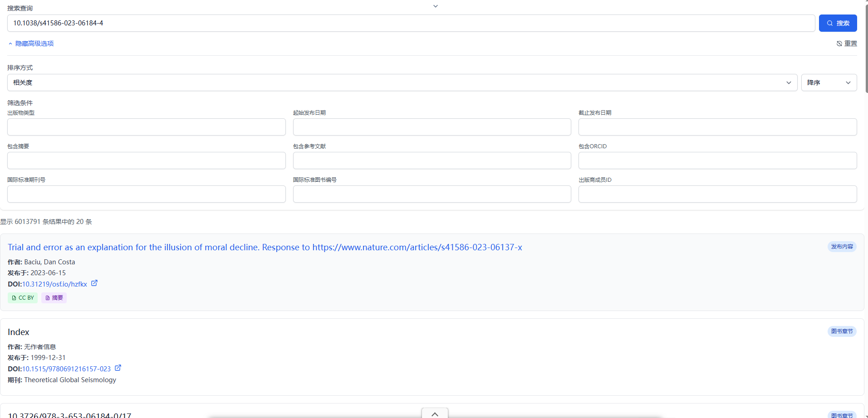Click the chevron icon above the search box
Image resolution: width=868 pixels, height=418 pixels.
435,6
